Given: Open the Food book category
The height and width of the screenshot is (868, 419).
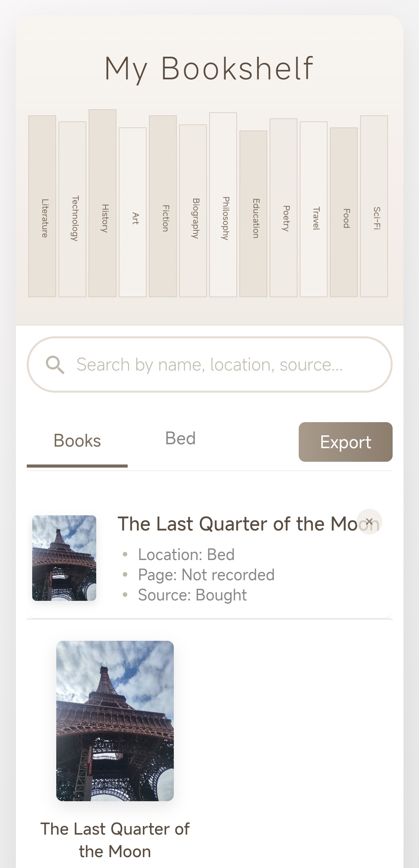Looking at the screenshot, I should click(344, 212).
